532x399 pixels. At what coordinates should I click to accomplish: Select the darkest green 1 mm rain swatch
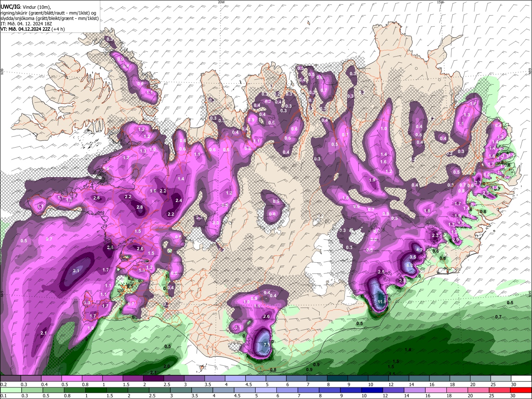[96, 390]
